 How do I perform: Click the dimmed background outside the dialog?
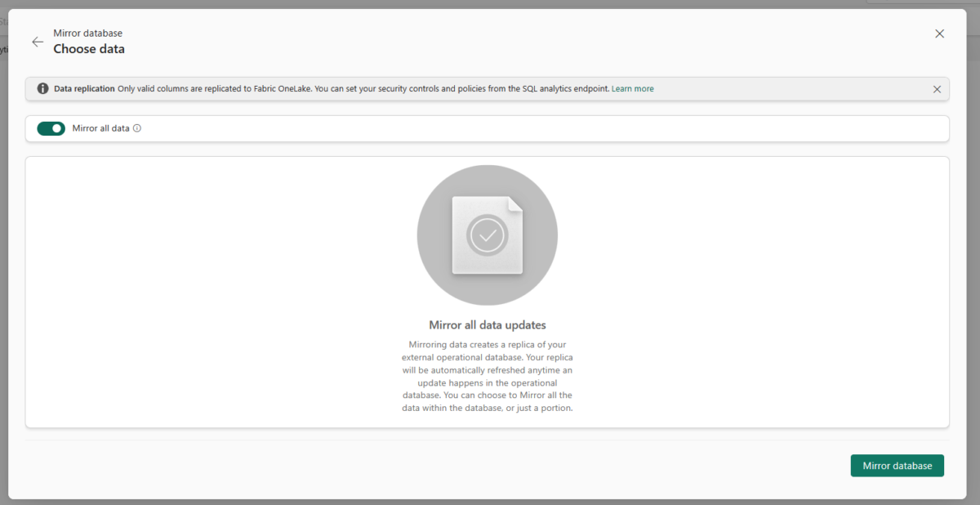(x=973, y=245)
